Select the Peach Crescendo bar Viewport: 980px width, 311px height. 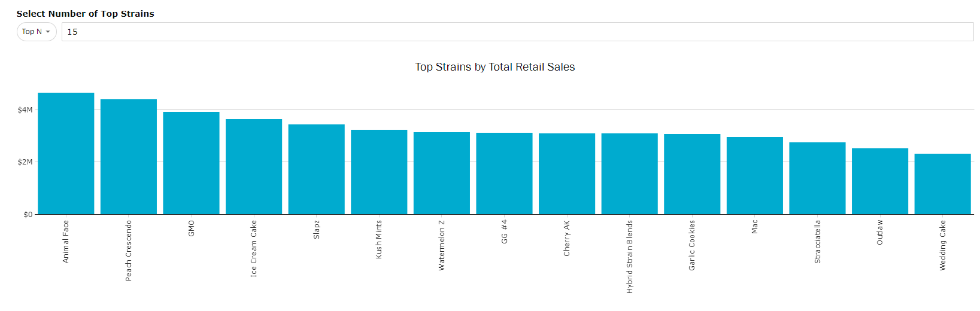coord(129,157)
